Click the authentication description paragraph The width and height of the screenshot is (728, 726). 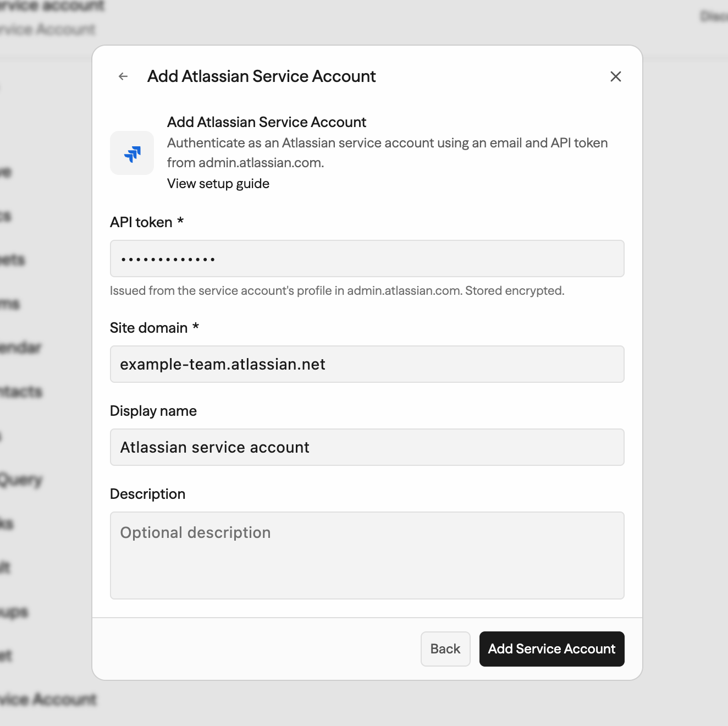coord(388,153)
